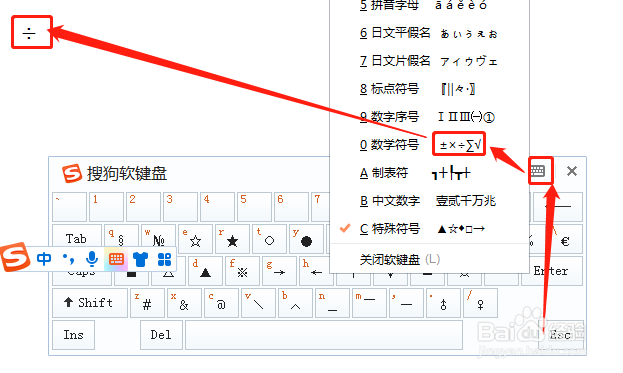This screenshot has width=623, height=373.
Task: Close the Sogou soft keyboard window
Action: click(572, 171)
